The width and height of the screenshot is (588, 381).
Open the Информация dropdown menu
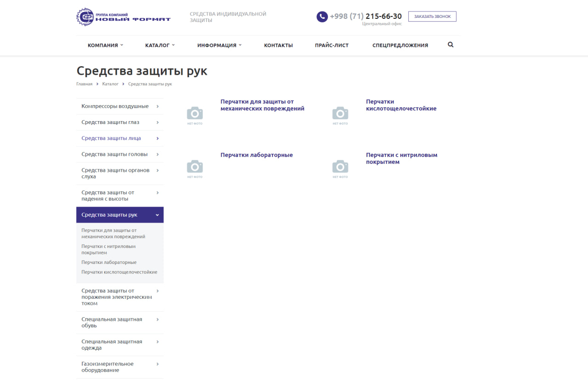(x=220, y=45)
